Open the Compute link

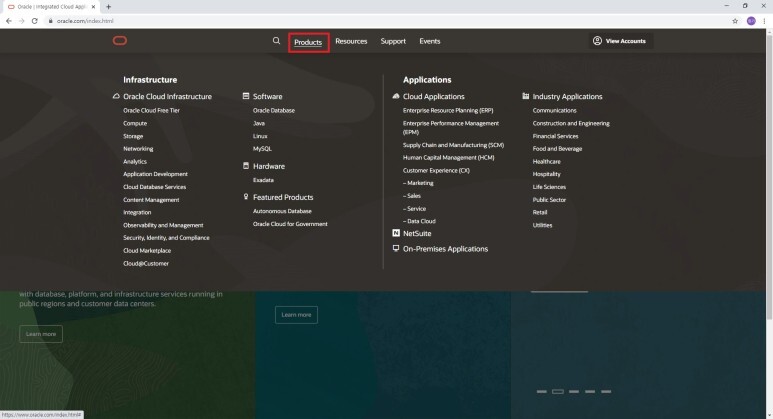[x=135, y=123]
